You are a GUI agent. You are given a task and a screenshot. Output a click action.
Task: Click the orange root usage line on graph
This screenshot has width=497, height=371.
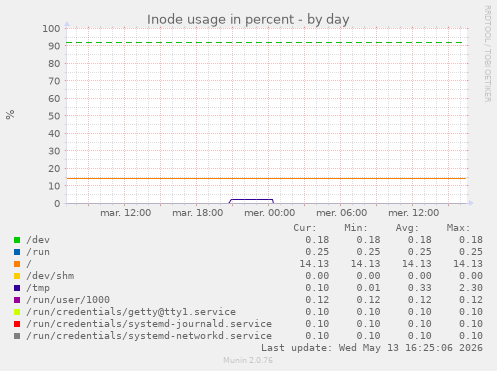[267, 178]
